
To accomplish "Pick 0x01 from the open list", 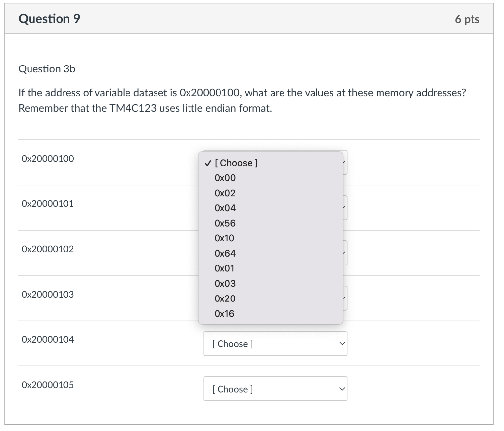I will [225, 268].
